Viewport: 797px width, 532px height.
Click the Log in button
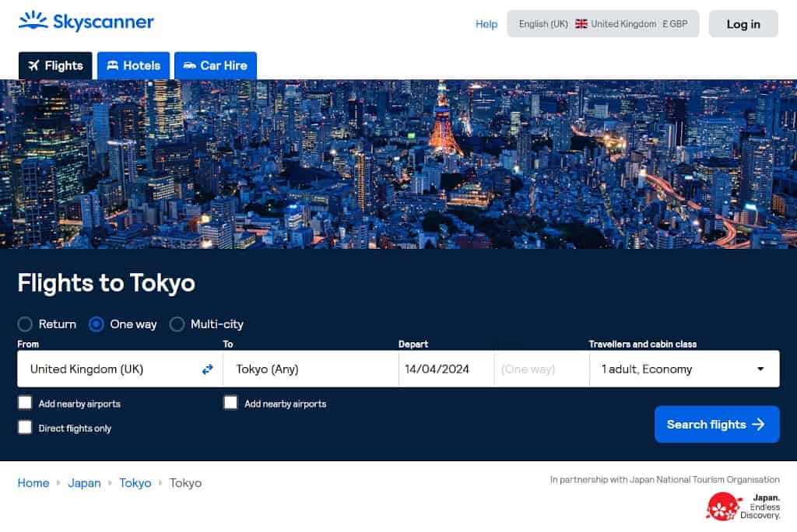coord(743,24)
